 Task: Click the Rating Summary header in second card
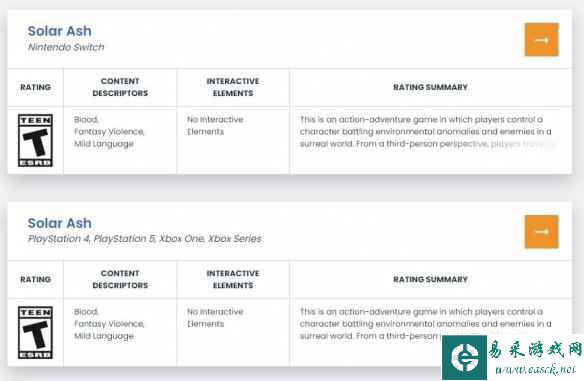tap(430, 279)
